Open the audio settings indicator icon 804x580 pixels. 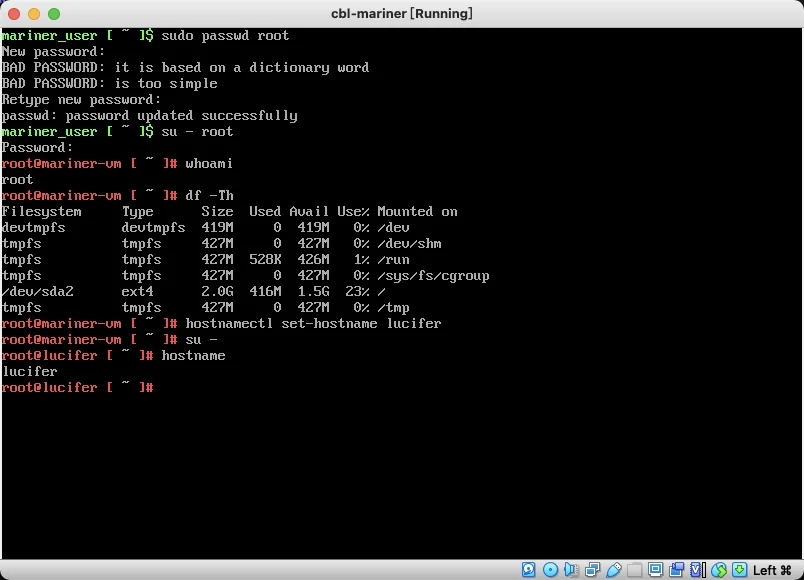click(571, 569)
